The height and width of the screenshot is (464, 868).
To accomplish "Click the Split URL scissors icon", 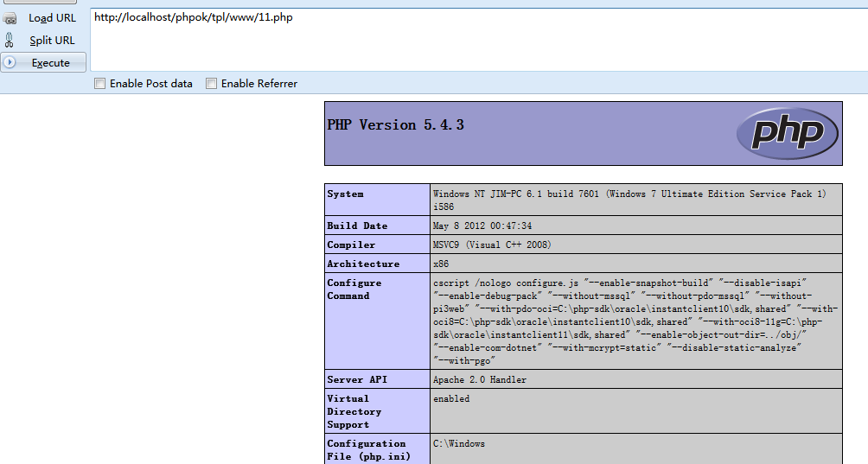I will pos(9,40).
